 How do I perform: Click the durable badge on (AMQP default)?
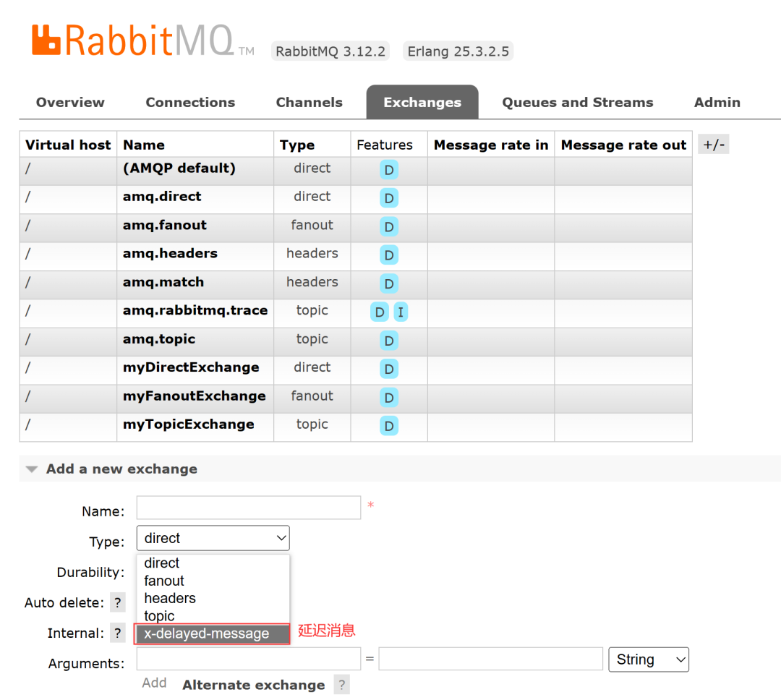click(x=389, y=169)
